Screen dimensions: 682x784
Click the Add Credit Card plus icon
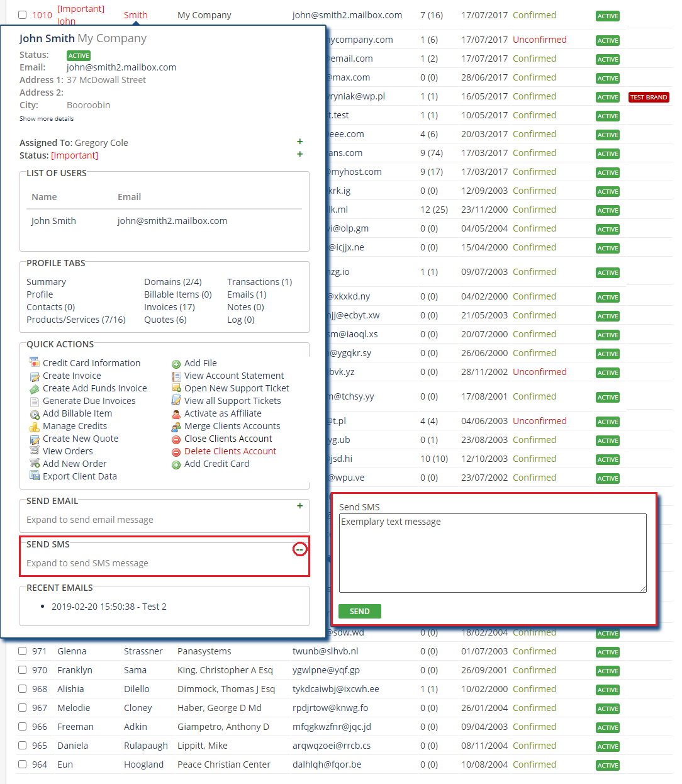[x=176, y=464]
